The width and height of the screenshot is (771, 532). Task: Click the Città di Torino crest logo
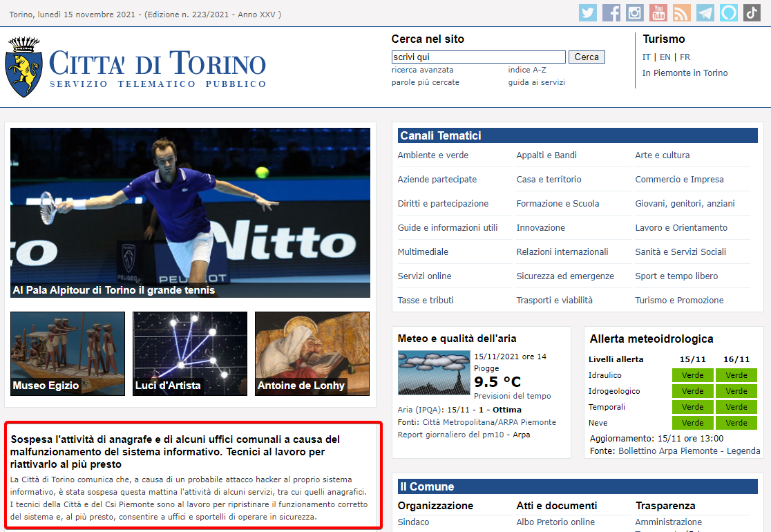(x=24, y=67)
